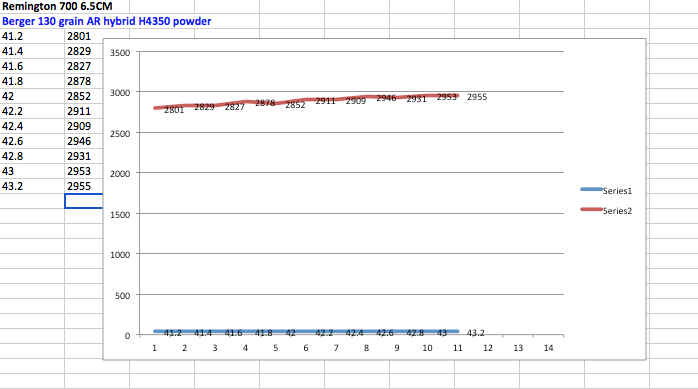This screenshot has width=698, height=389.
Task: Select cell containing 42.8 in the first column
Action: click(x=32, y=156)
